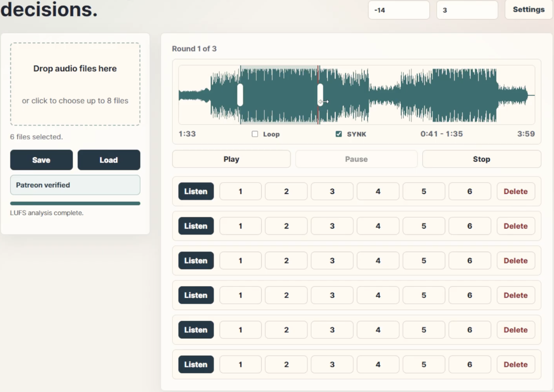The width and height of the screenshot is (554, 392).
Task: Start playback with Play
Action: click(x=231, y=159)
